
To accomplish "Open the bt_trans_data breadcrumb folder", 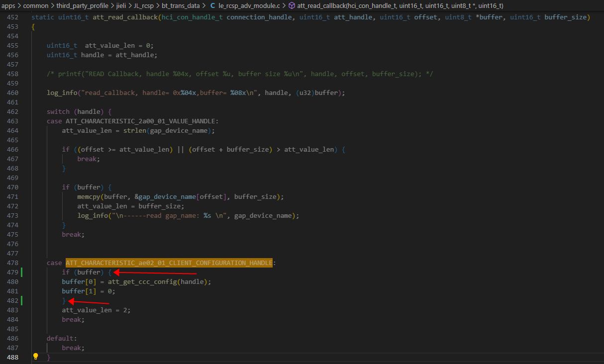I will [x=180, y=5].
